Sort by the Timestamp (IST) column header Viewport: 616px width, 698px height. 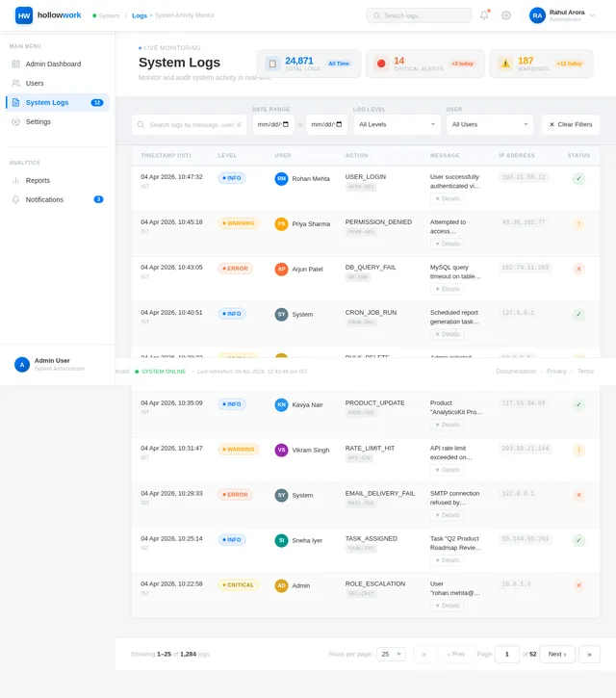click(166, 155)
